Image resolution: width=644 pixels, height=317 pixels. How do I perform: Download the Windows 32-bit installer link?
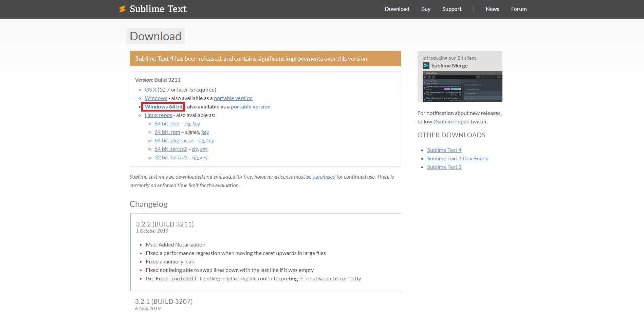[156, 98]
